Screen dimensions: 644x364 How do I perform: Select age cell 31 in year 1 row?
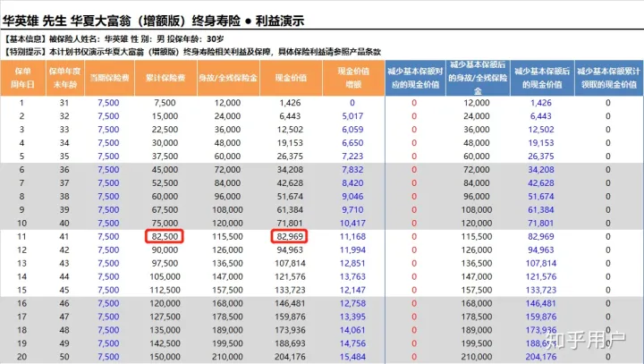(64, 103)
